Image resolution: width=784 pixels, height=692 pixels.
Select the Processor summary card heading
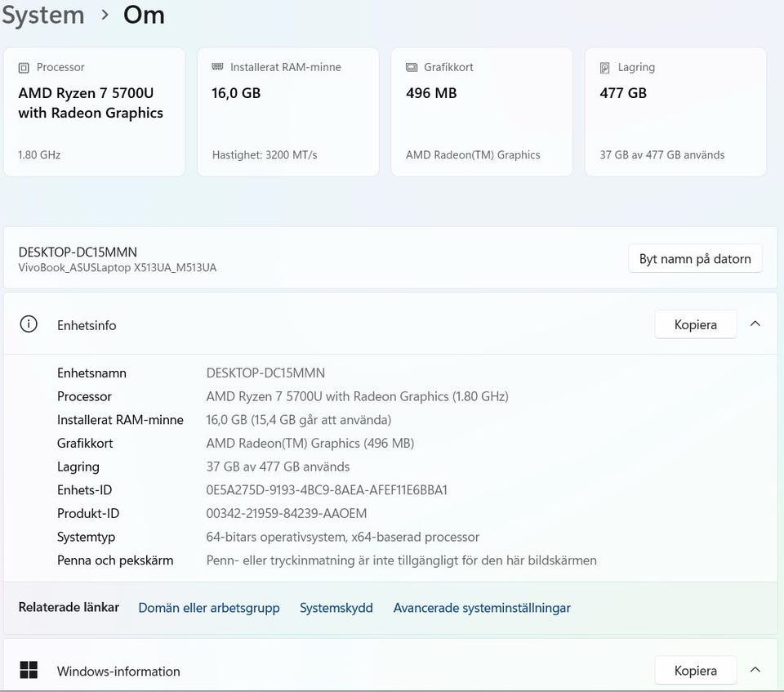[x=60, y=67]
